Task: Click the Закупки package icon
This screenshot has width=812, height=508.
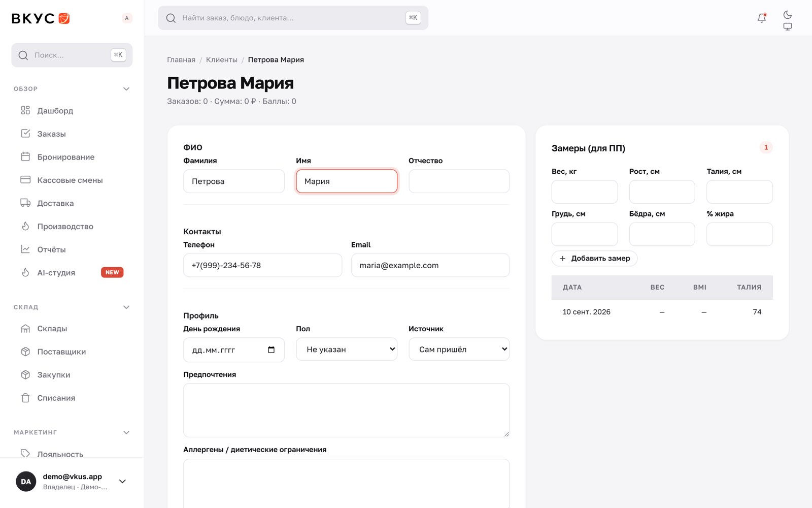Action: pos(25,375)
